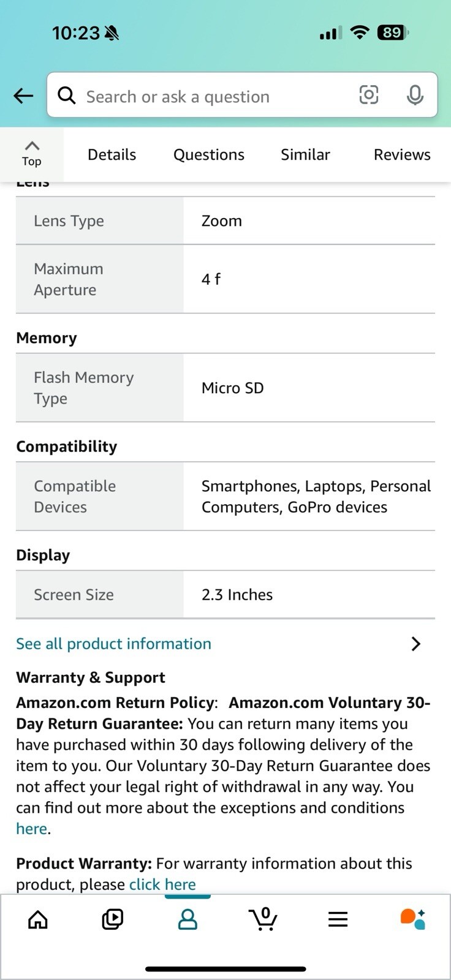
Task: Open the Inspire video feed icon
Action: tap(113, 919)
